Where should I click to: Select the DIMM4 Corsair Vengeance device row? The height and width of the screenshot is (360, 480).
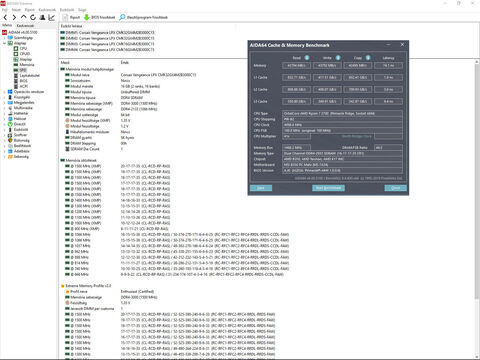[x=107, y=49]
